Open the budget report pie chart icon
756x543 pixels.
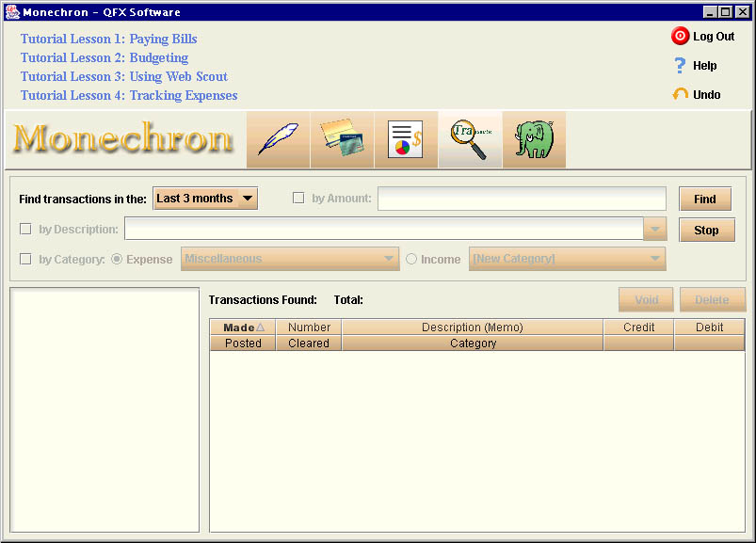coord(407,139)
